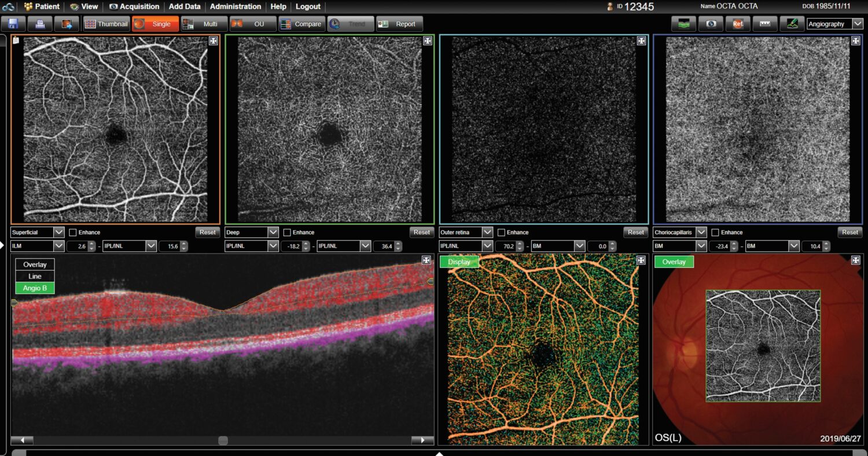The width and height of the screenshot is (868, 456).
Task: Click the orange Ref. icon button
Action: coord(738,24)
